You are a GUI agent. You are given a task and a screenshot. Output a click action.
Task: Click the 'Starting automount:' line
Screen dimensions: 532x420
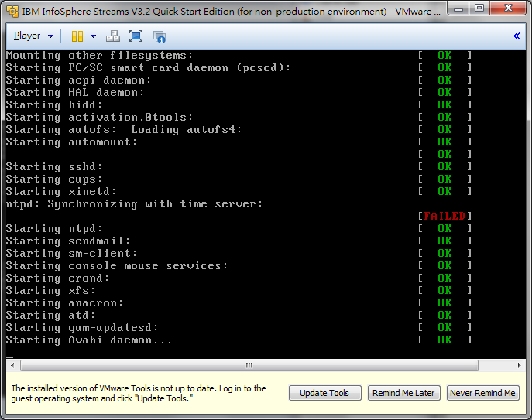tap(71, 142)
